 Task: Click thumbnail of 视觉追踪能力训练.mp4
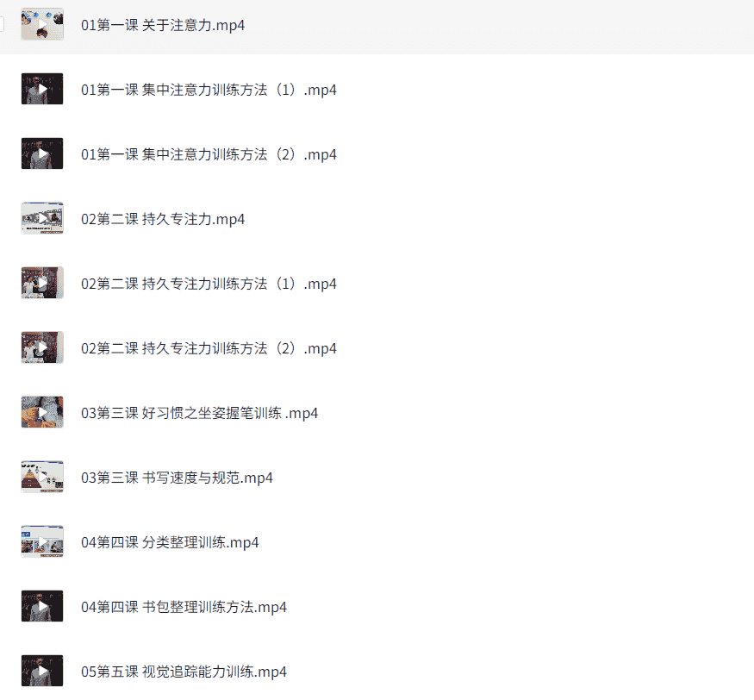pos(42,671)
